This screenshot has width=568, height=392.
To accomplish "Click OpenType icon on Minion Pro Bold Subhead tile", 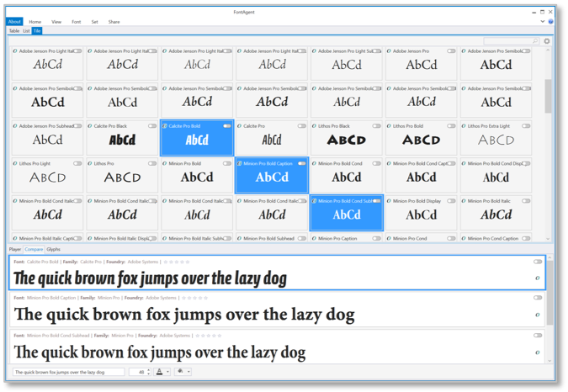I will [x=239, y=239].
